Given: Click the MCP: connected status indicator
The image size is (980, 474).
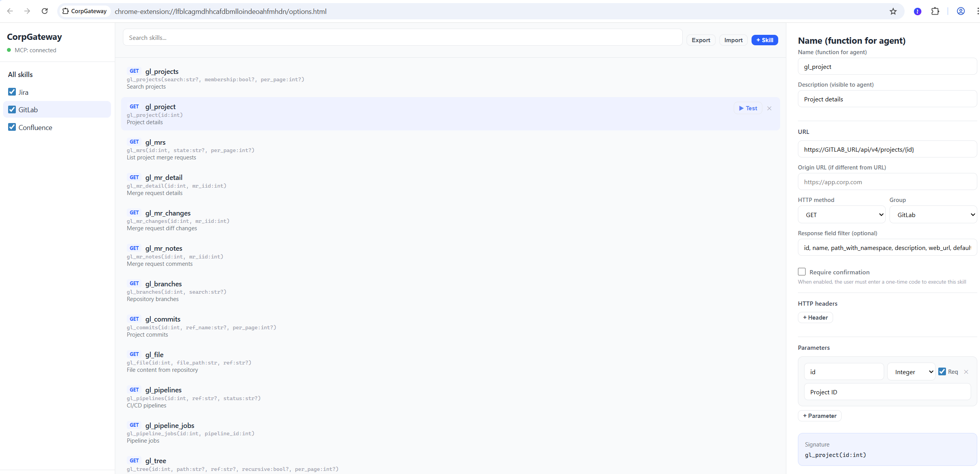Looking at the screenshot, I should [32, 50].
